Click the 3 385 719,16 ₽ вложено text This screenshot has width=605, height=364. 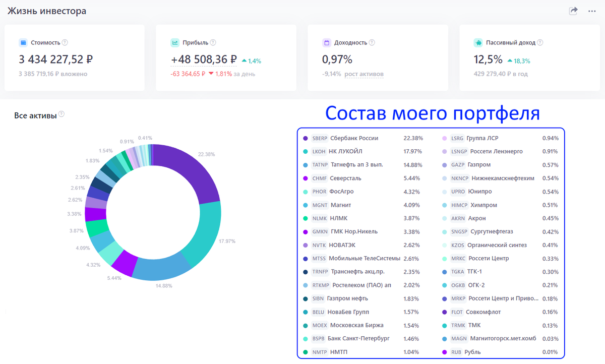click(53, 74)
